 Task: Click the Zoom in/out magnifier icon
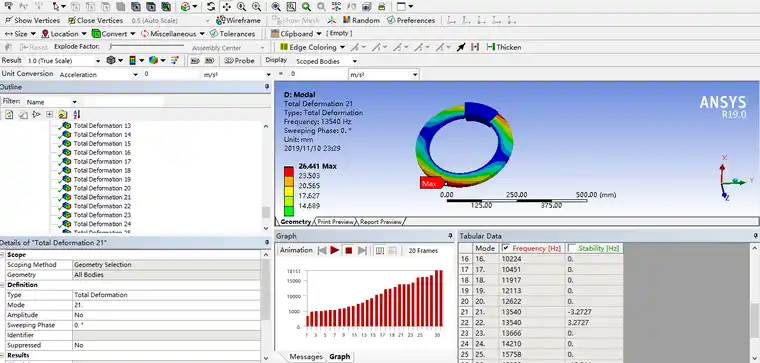point(241,7)
